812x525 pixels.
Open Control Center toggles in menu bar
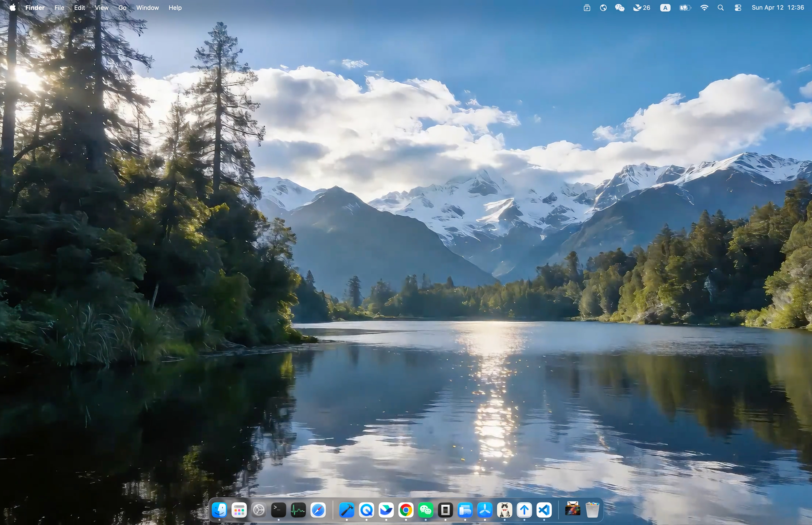(x=738, y=8)
